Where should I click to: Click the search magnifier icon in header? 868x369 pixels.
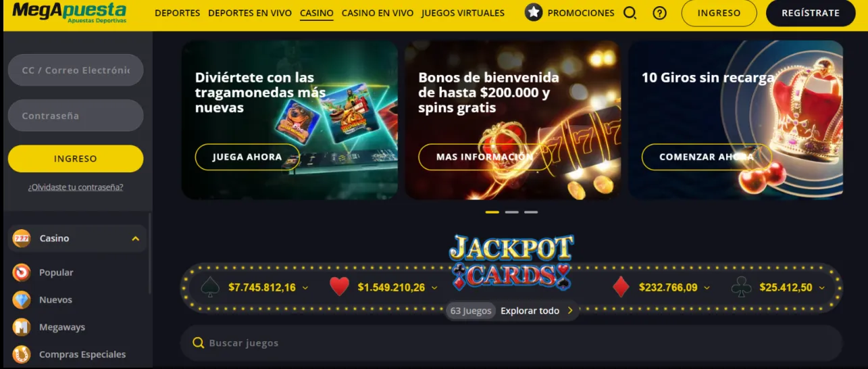pos(630,13)
